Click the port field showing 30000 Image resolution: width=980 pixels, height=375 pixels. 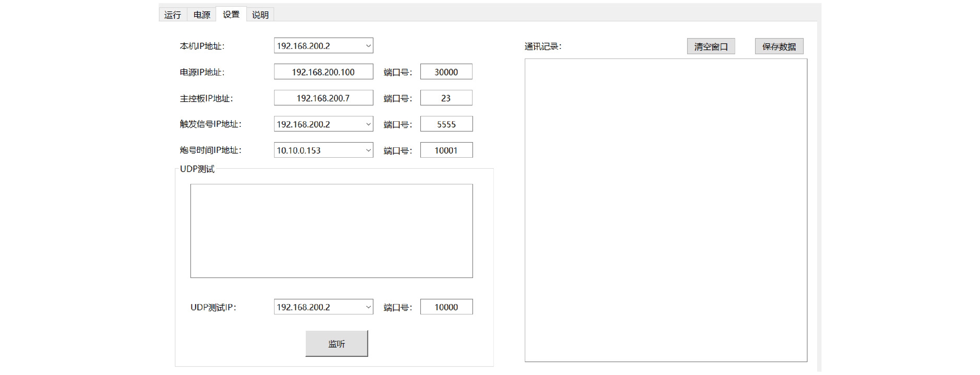point(446,72)
